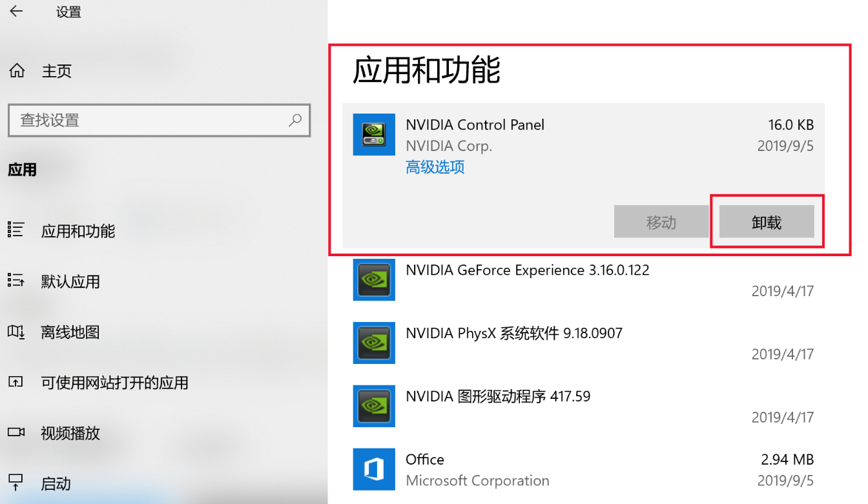Select NVIDIA PhysX 系统软件 9.18.0907 entry
The height and width of the screenshot is (504, 868).
[514, 333]
